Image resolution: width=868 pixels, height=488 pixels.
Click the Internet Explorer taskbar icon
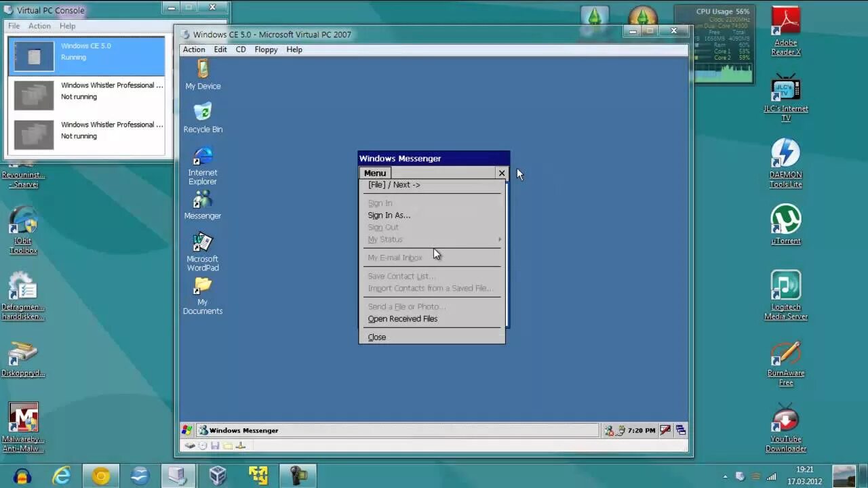(62, 476)
